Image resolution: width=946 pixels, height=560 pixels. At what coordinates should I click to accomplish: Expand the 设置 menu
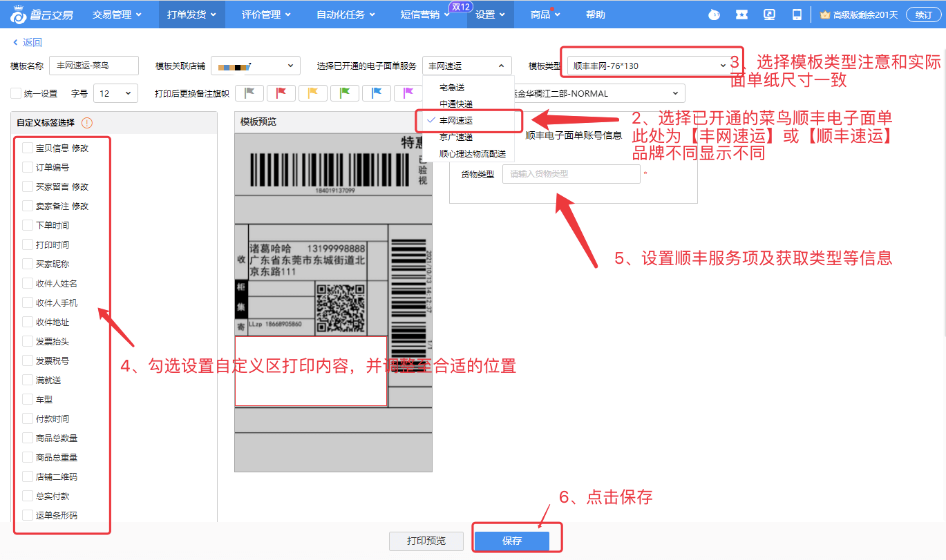(490, 15)
